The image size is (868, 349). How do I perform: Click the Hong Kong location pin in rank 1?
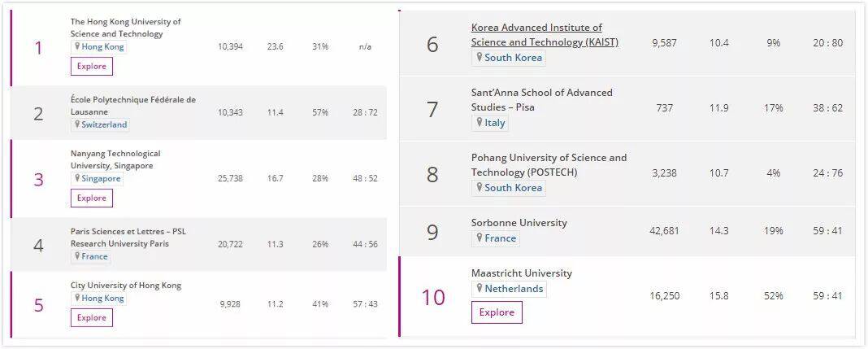point(77,46)
